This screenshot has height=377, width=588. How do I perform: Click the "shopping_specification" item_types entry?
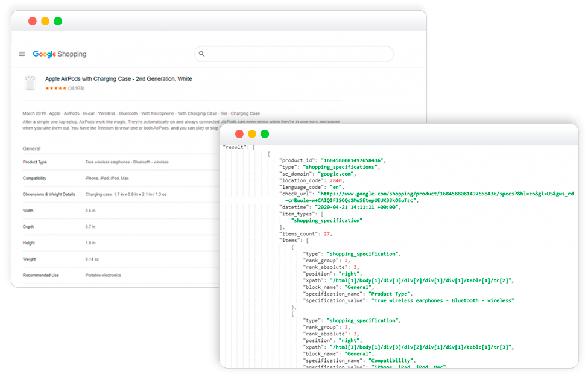327,221
